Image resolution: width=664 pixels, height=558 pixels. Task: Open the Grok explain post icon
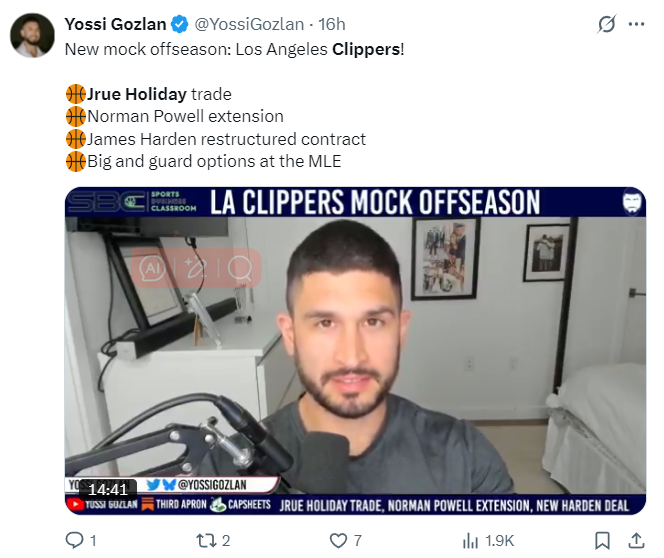pyautogui.click(x=606, y=24)
